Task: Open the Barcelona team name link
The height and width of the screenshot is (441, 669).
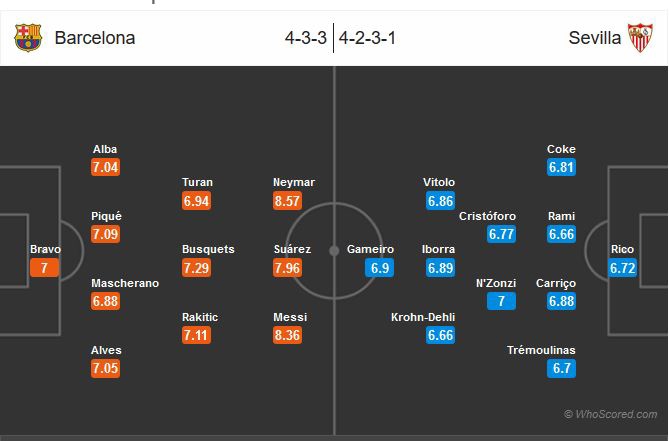Action: pyautogui.click(x=95, y=38)
